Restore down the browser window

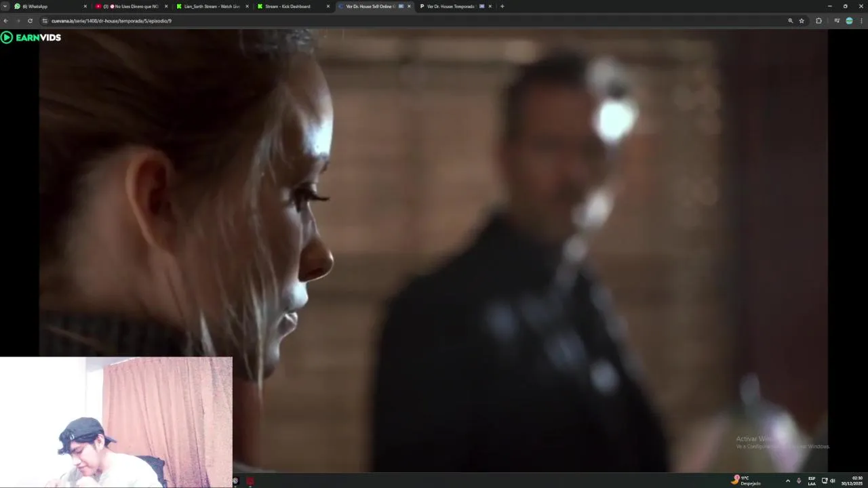845,6
